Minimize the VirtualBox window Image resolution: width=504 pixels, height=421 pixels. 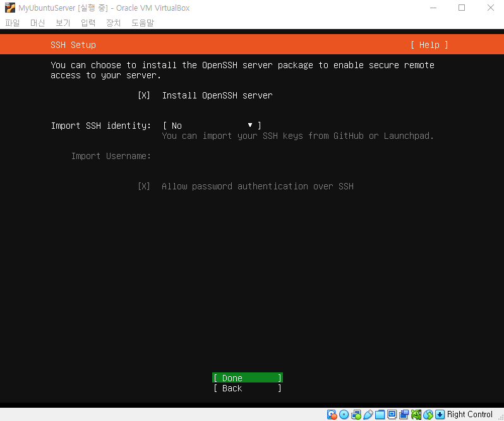(433, 8)
